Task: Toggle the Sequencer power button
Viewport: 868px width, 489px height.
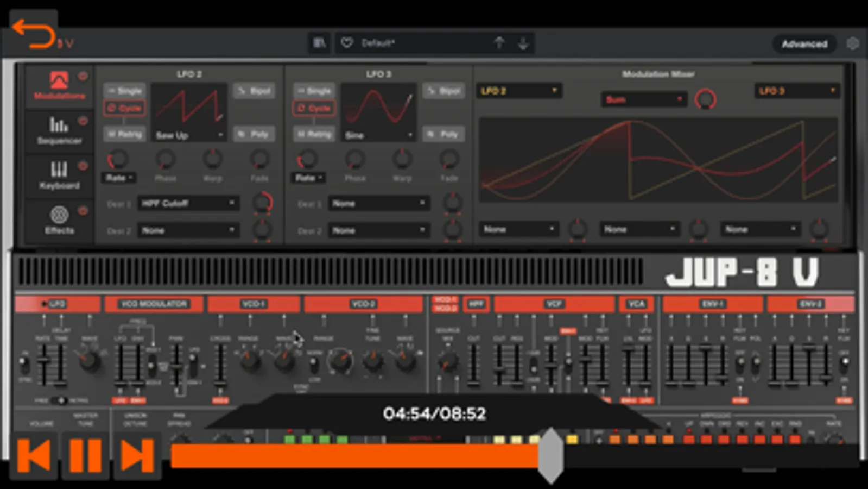Action: click(x=83, y=121)
